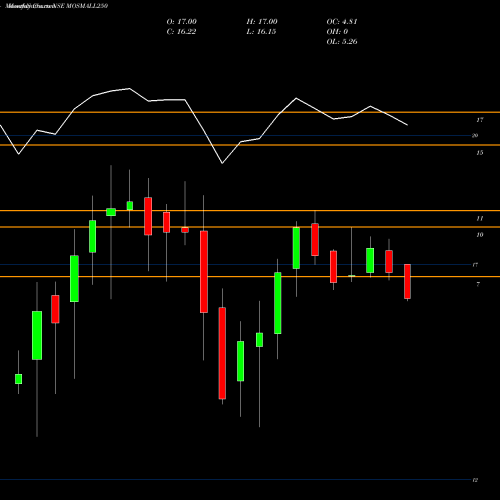Click the first small green candle at far left
The width and height of the screenshot is (500, 500).
tap(19, 379)
